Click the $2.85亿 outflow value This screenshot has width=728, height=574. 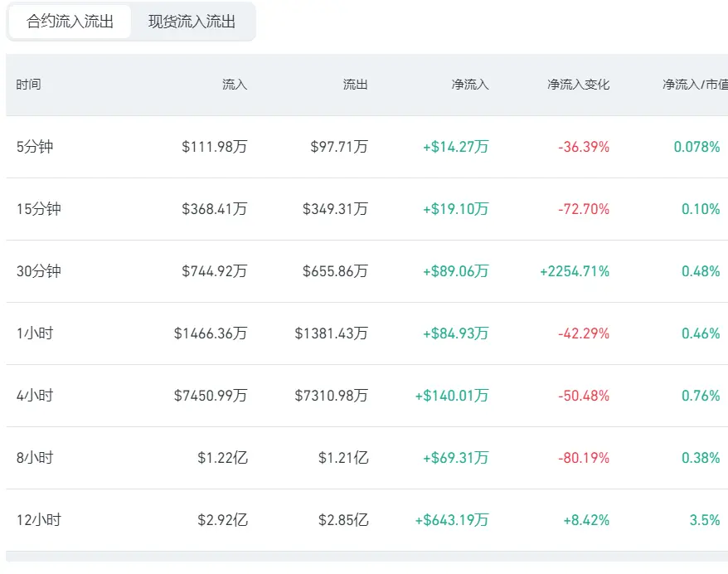(x=343, y=520)
